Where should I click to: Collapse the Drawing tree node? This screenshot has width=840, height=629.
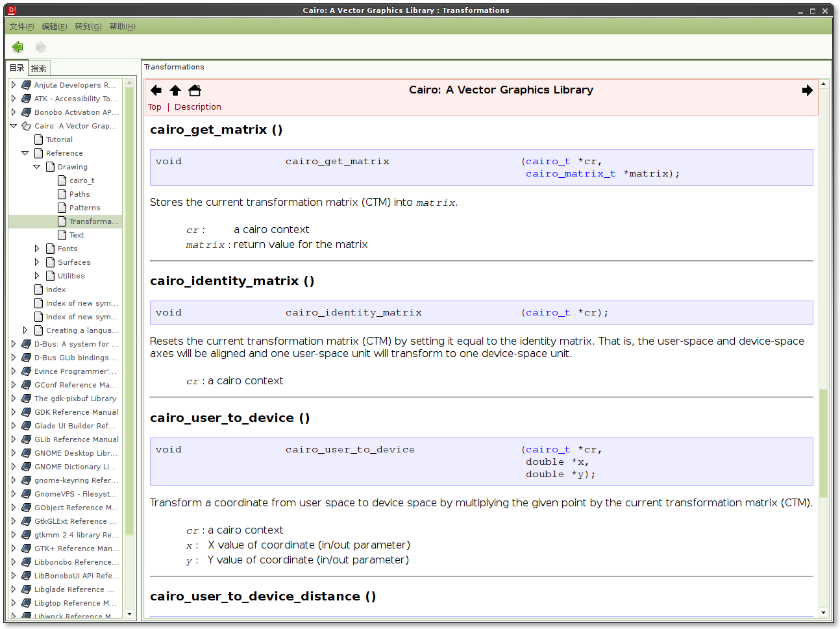(x=37, y=167)
